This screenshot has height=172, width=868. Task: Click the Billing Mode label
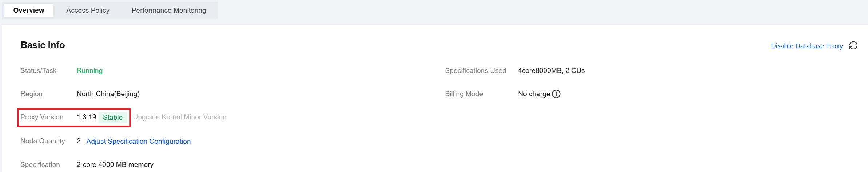(463, 94)
